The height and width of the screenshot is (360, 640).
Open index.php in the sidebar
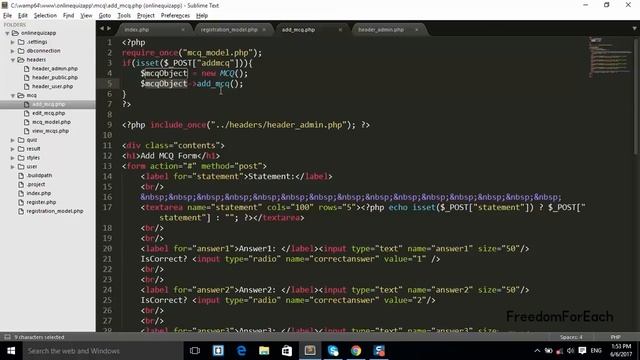[38, 193]
